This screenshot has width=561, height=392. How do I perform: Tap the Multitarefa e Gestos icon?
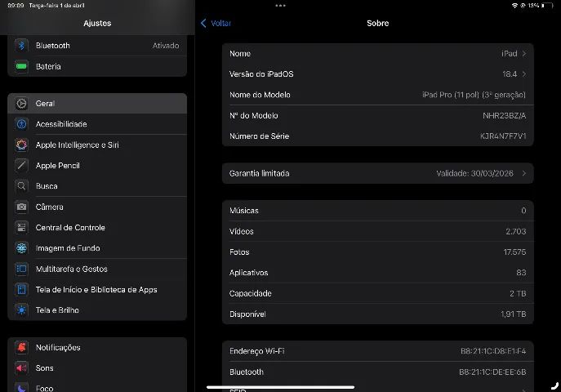21,269
